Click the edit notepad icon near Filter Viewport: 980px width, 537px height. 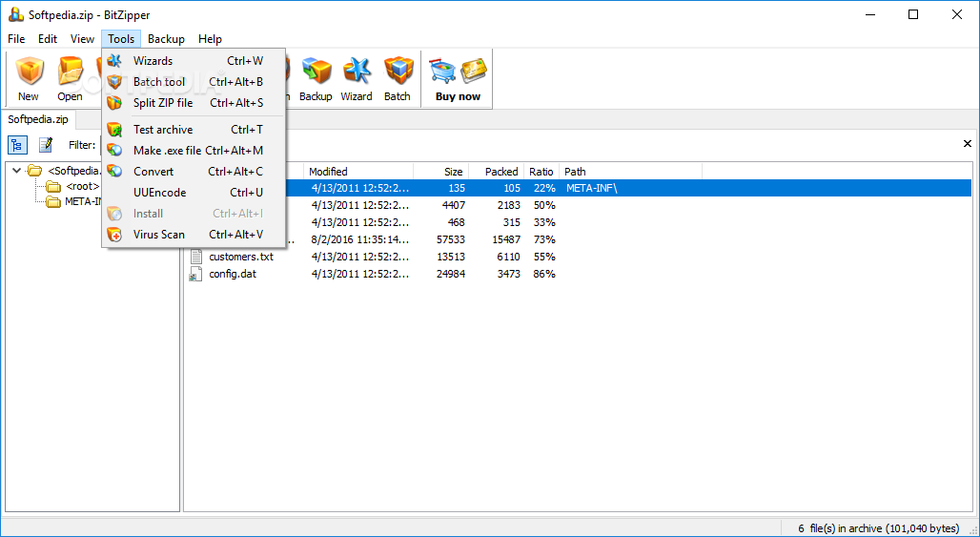[46, 145]
